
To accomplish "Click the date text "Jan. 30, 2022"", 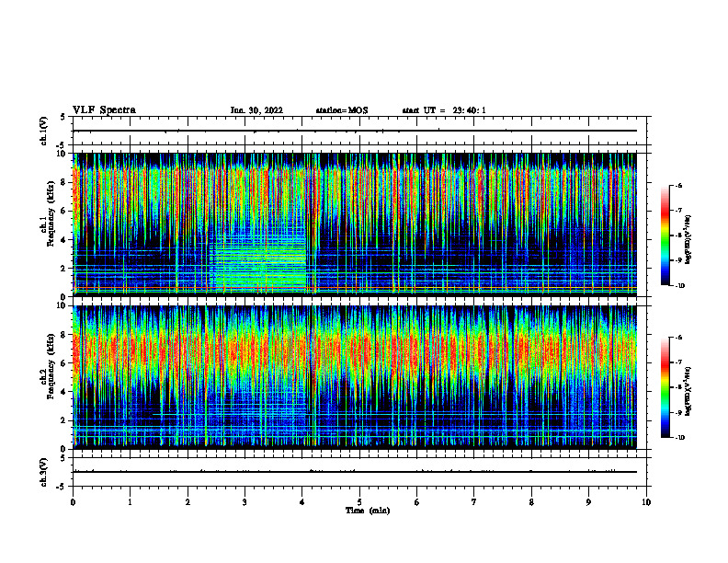I will (x=256, y=110).
